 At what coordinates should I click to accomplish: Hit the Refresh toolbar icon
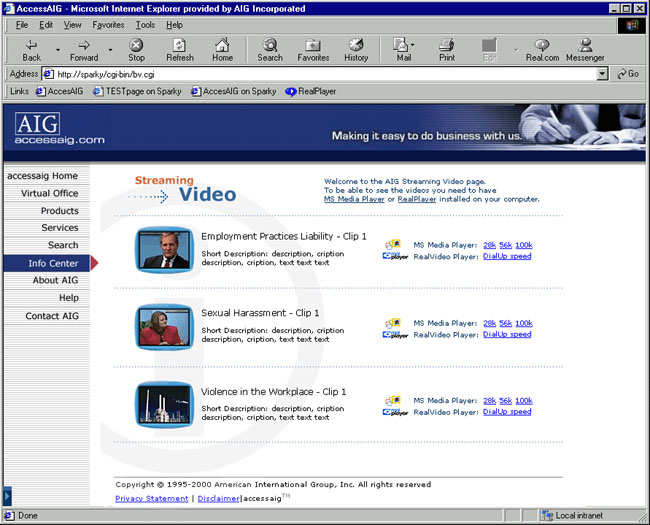coord(180,46)
